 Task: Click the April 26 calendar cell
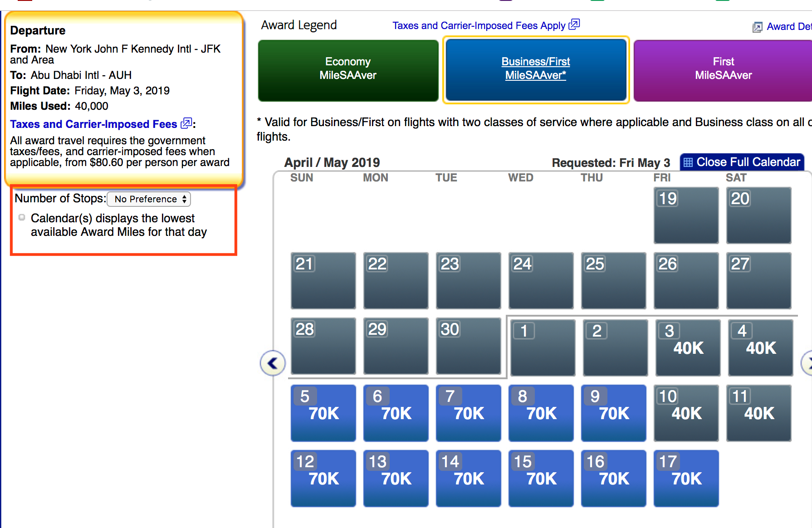tap(686, 281)
